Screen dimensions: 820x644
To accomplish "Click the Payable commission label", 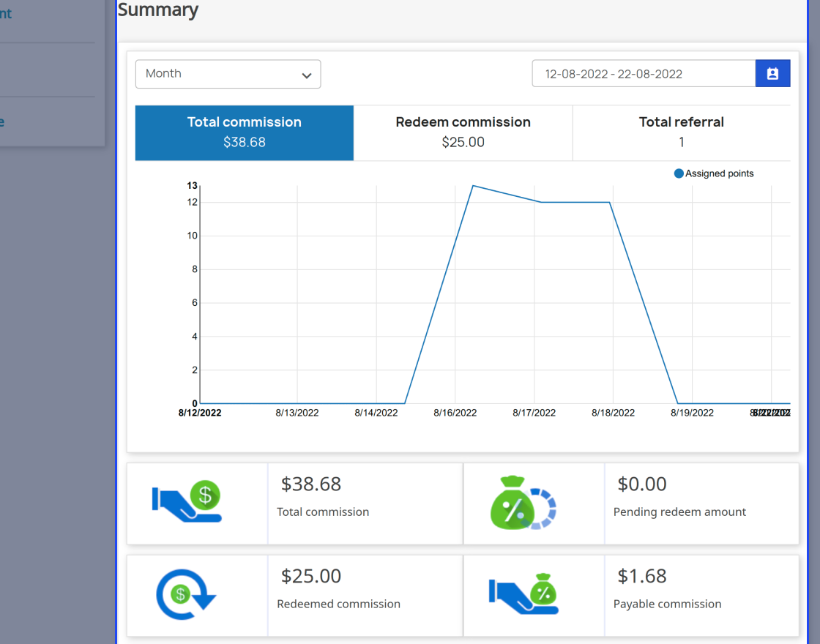I will [x=667, y=604].
